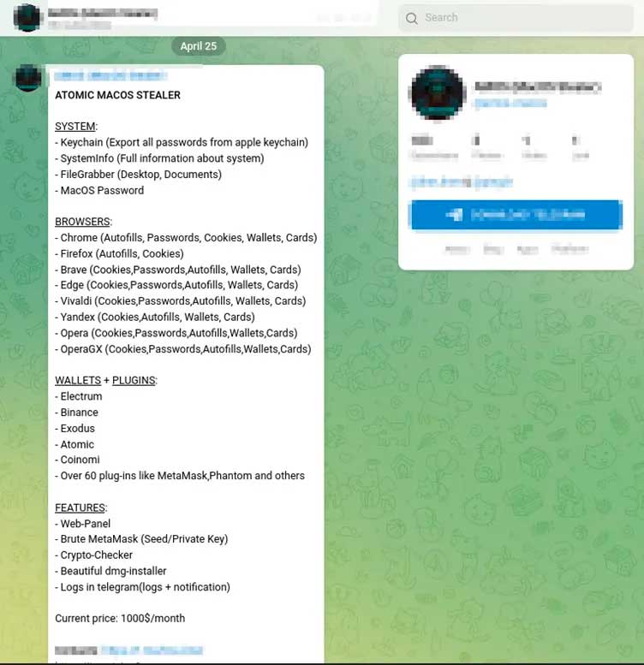Click the photos counter in channel card
644x665 pixels.
[x=486, y=147]
